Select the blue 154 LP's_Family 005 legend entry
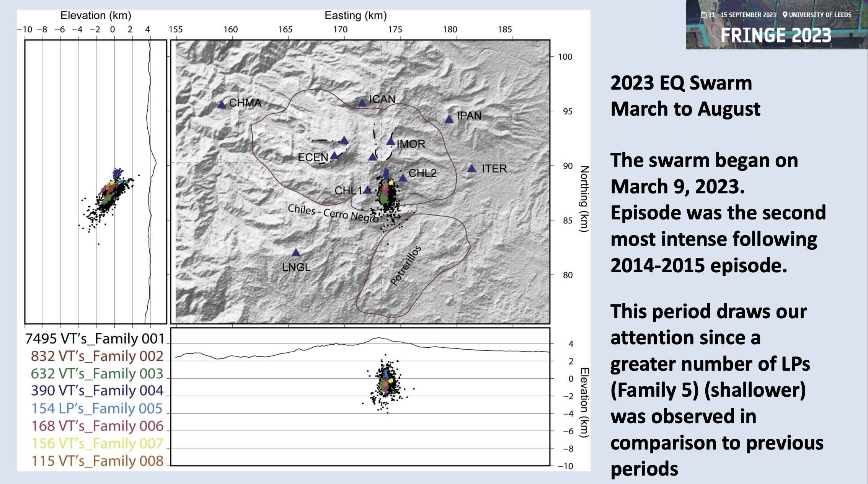 pyautogui.click(x=97, y=408)
